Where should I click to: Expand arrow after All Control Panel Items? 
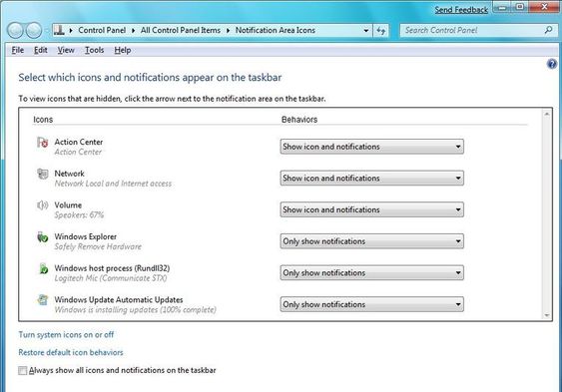tap(228, 31)
